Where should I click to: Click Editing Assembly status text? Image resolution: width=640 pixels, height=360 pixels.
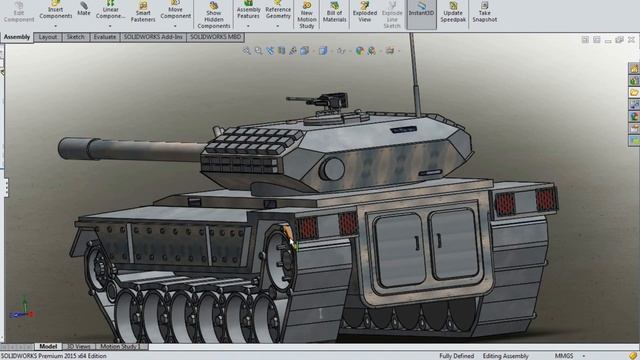click(x=505, y=356)
